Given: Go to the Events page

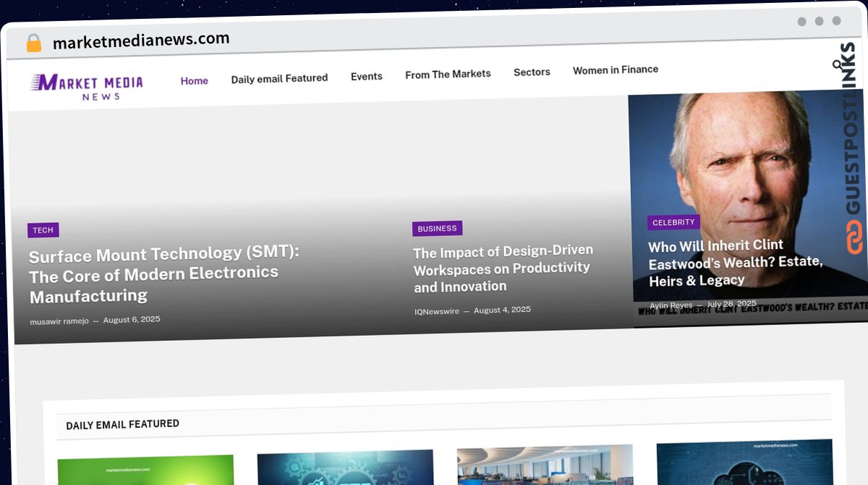Looking at the screenshot, I should point(366,76).
